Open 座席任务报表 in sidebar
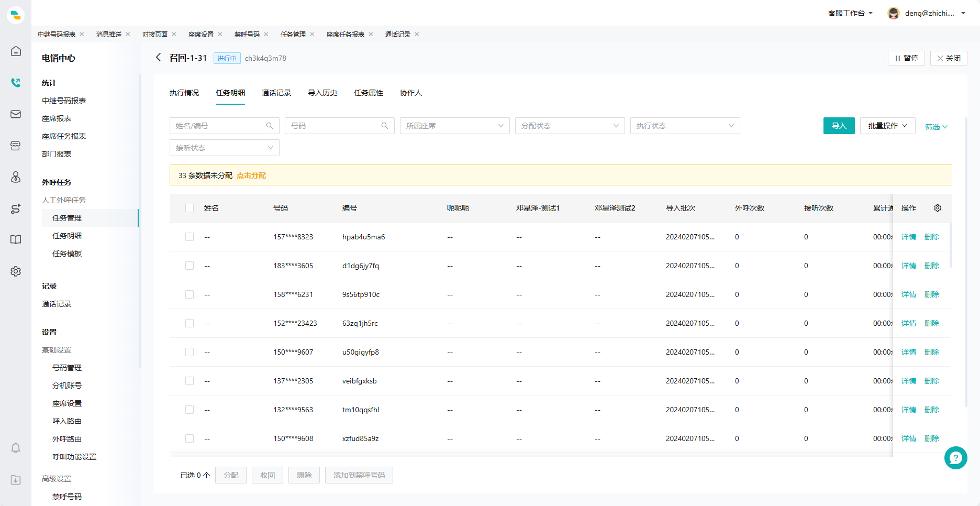 [x=64, y=136]
